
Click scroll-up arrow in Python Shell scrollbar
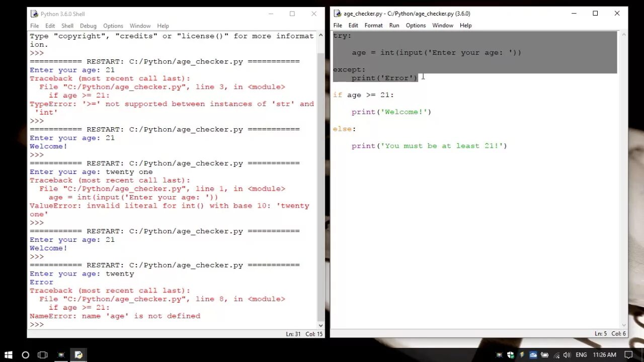click(321, 36)
